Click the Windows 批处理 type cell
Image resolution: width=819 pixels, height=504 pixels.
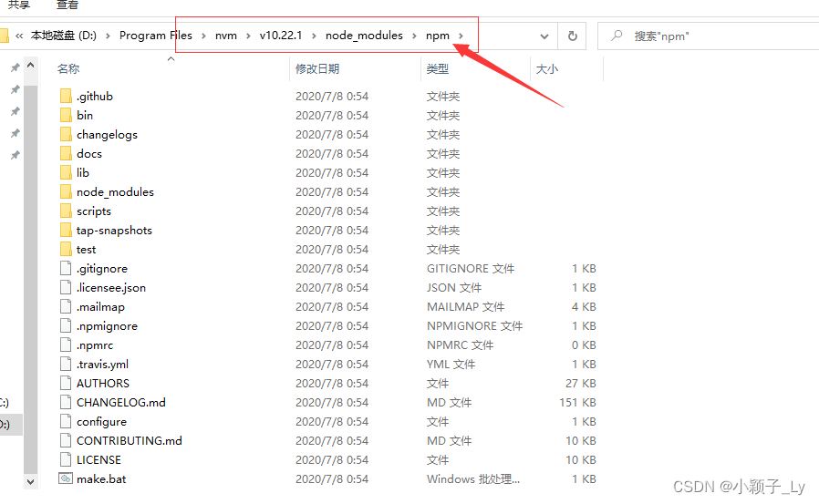tap(473, 479)
